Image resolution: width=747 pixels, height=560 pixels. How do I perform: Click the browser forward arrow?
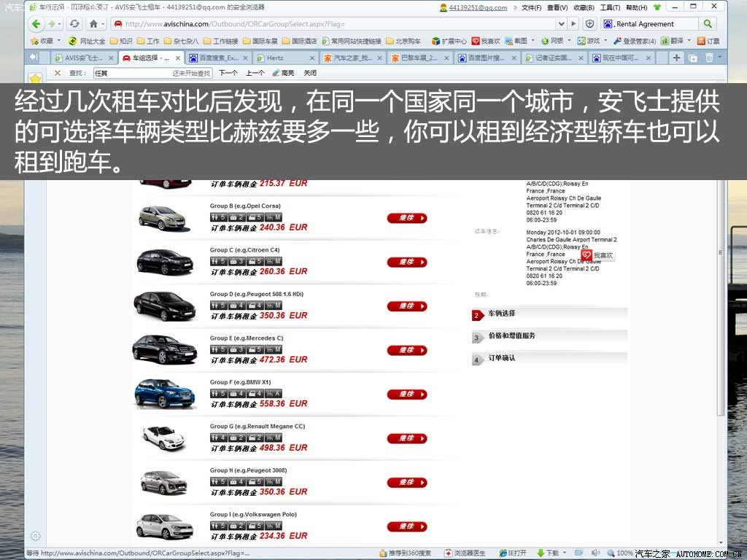51,24
